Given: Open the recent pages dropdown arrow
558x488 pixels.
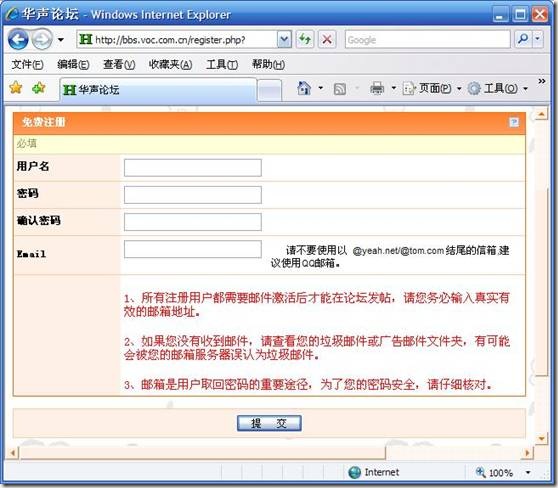Looking at the screenshot, I should coord(61,40).
